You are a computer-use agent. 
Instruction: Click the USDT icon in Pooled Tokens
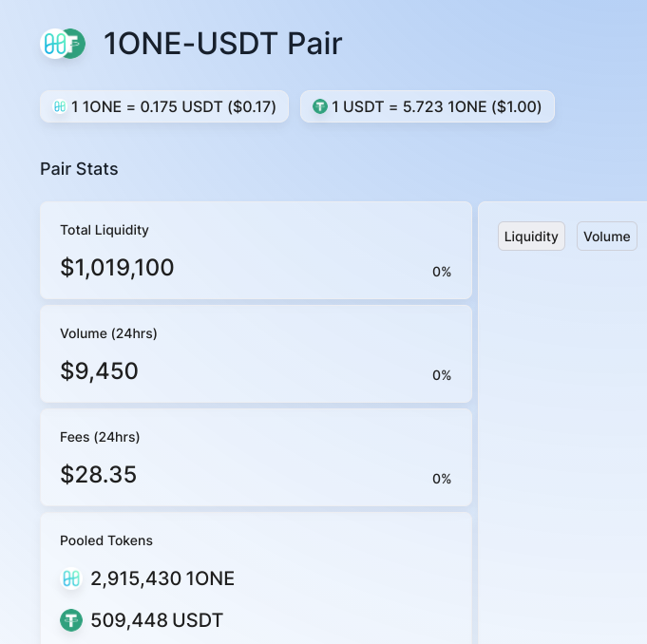[x=71, y=620]
